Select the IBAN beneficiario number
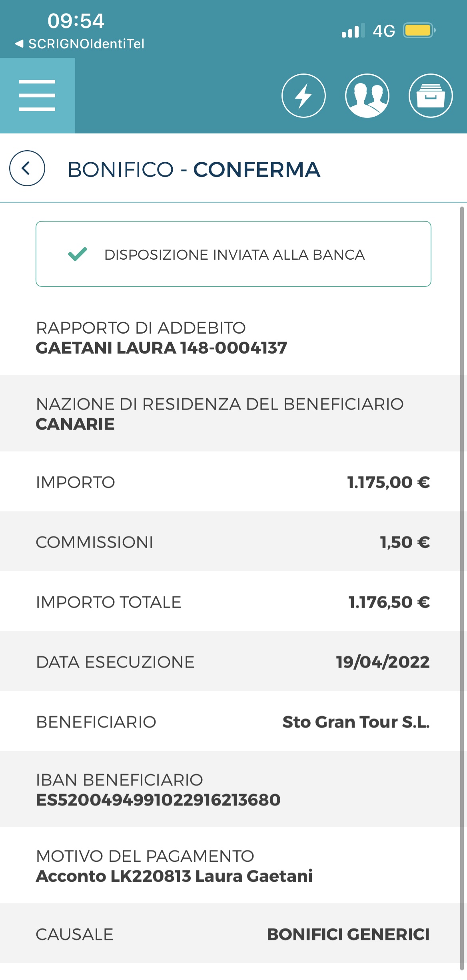 click(158, 800)
